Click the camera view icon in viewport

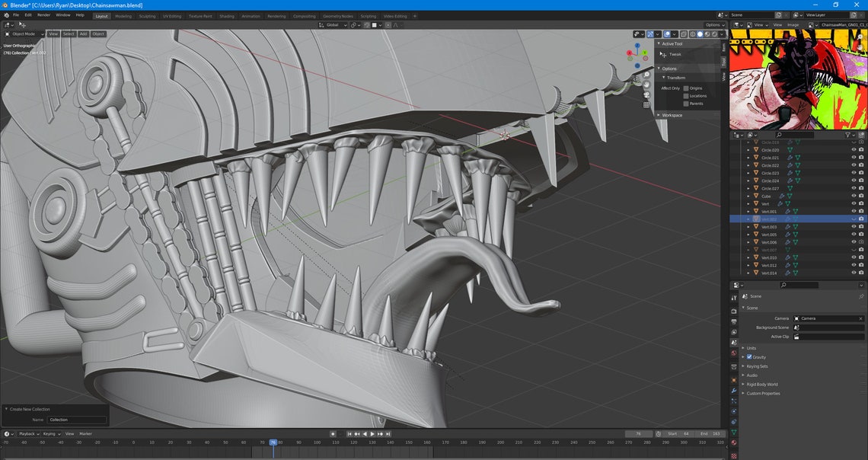(646, 95)
